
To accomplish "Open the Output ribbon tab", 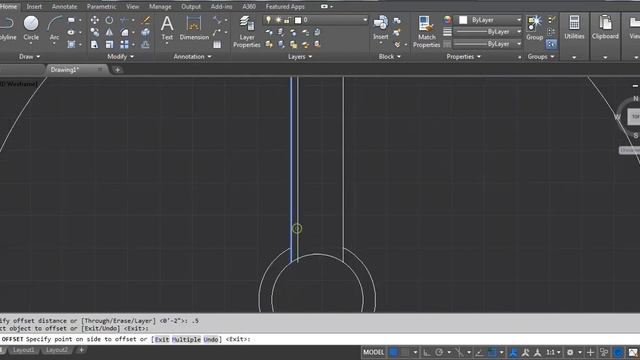I will tap(191, 7).
